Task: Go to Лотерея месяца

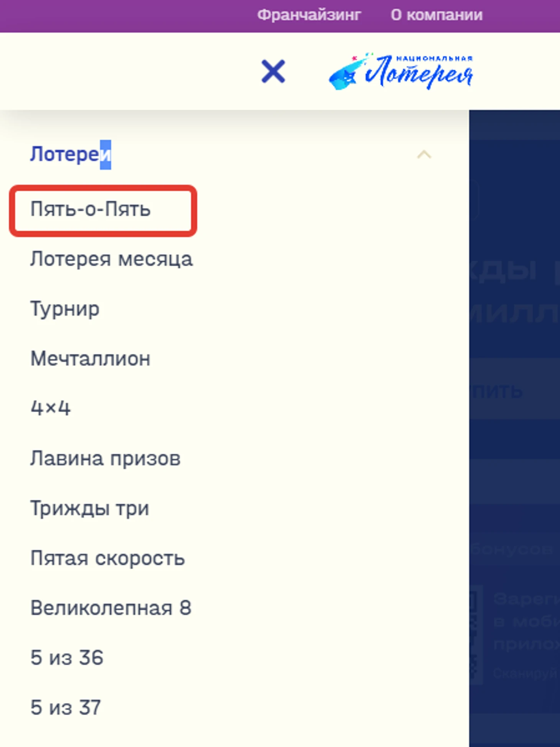Action: click(x=111, y=259)
